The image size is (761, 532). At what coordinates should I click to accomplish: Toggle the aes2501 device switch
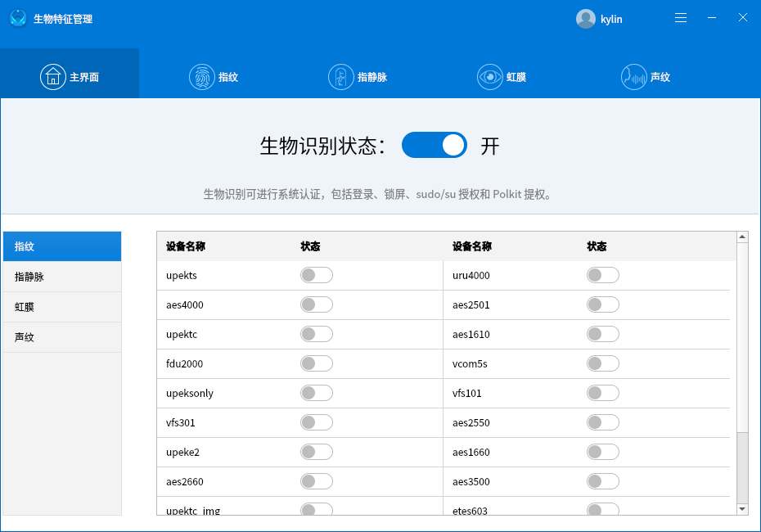point(602,304)
